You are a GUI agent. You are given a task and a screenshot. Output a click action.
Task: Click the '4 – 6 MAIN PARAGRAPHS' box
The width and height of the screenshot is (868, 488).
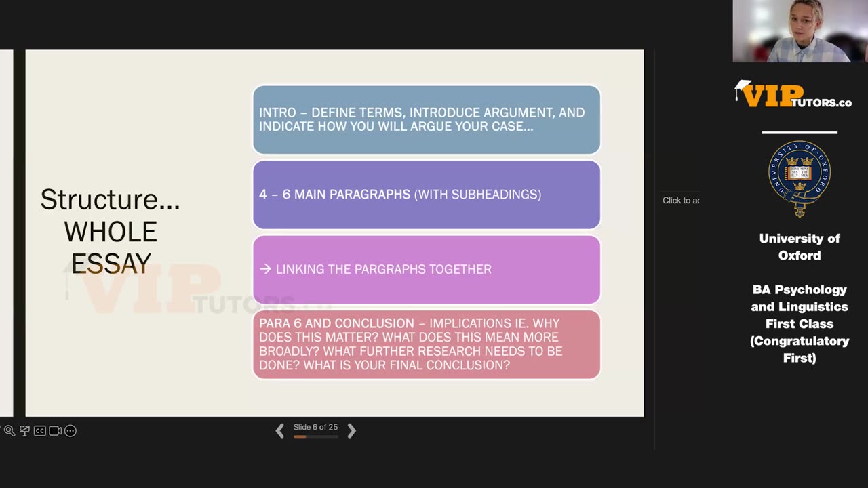coord(427,195)
